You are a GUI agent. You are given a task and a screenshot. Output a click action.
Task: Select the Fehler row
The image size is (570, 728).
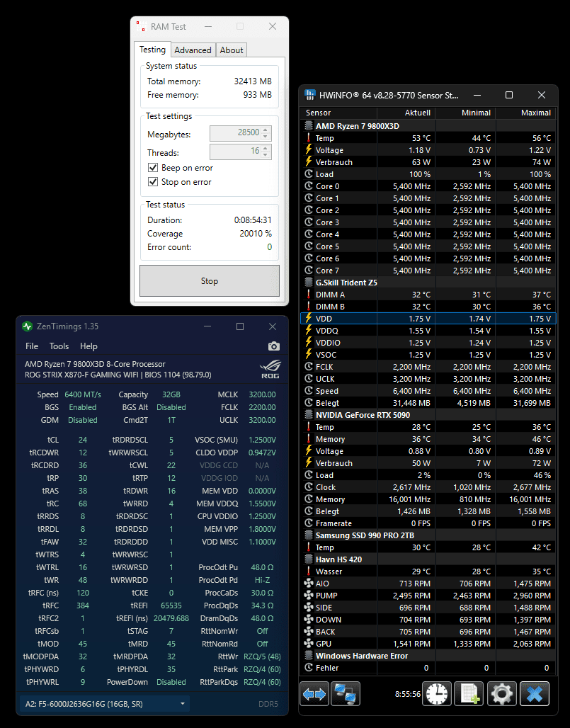[428, 668]
